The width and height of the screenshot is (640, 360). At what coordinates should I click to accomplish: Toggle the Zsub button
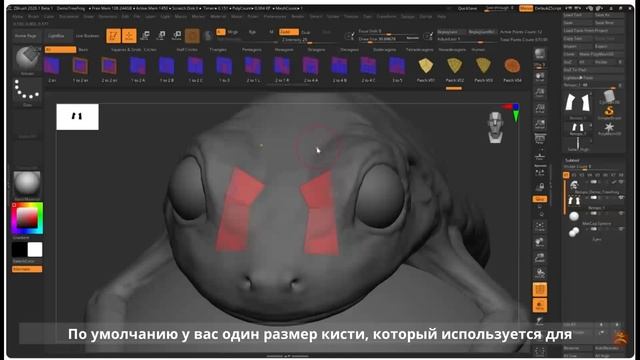pyautogui.click(x=306, y=32)
